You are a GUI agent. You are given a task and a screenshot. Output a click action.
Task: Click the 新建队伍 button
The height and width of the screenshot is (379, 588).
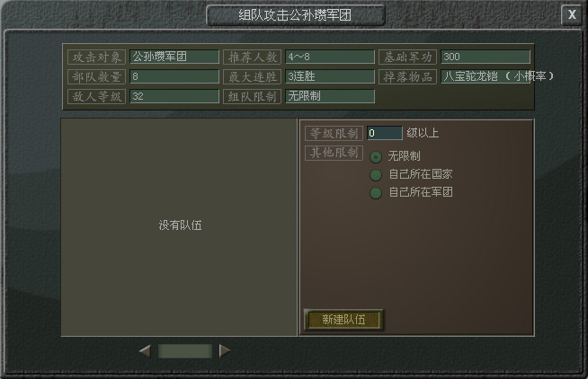[343, 320]
